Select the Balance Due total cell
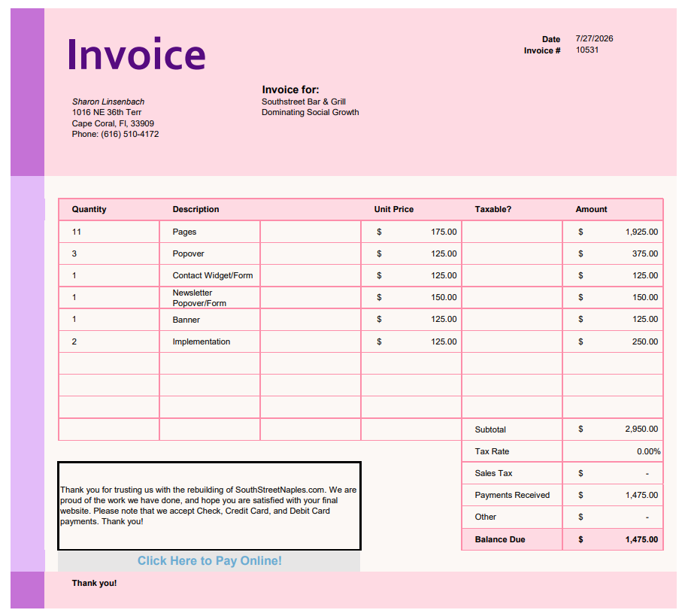The image size is (685, 616). 613,539
